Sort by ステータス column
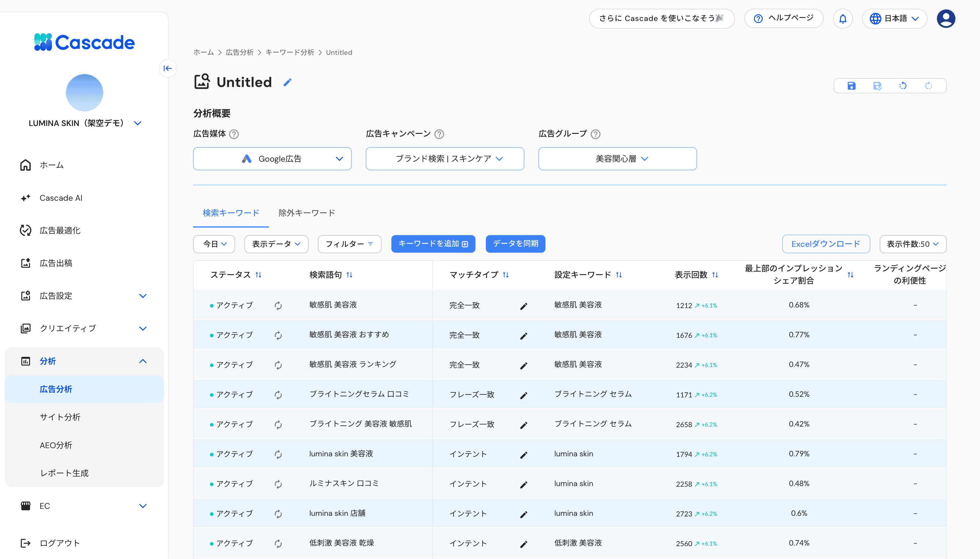The width and height of the screenshot is (980, 559). [258, 275]
